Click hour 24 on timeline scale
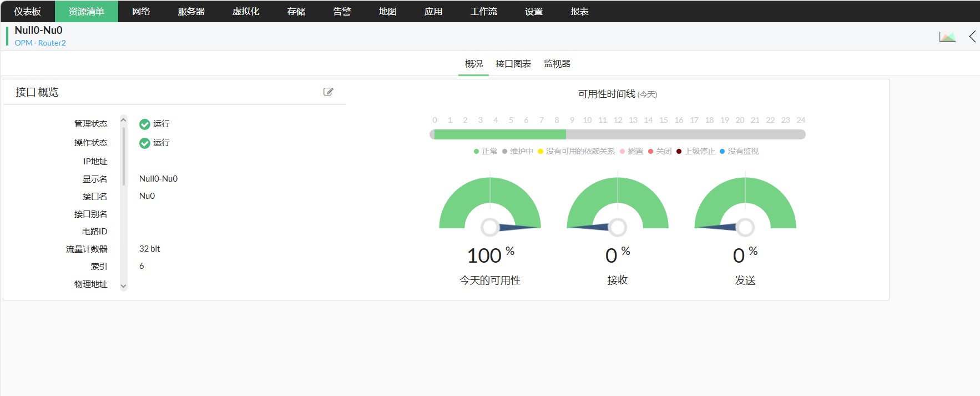This screenshot has height=396, width=980. click(x=801, y=120)
